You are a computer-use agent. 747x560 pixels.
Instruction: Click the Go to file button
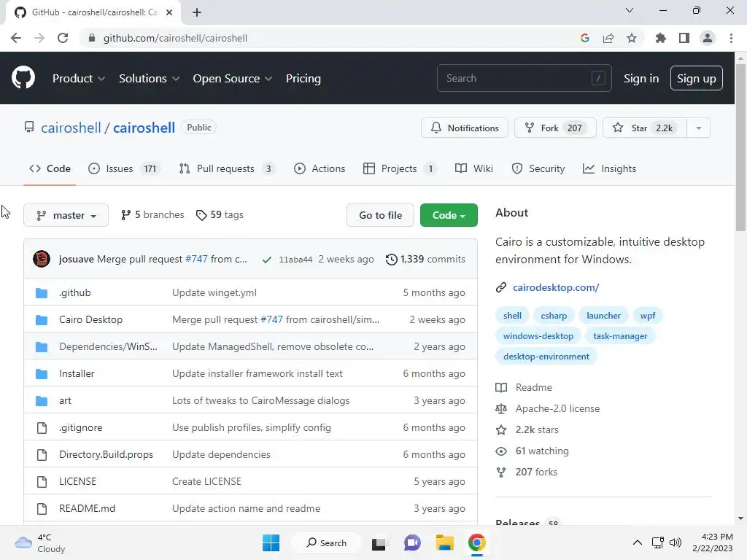(380, 215)
